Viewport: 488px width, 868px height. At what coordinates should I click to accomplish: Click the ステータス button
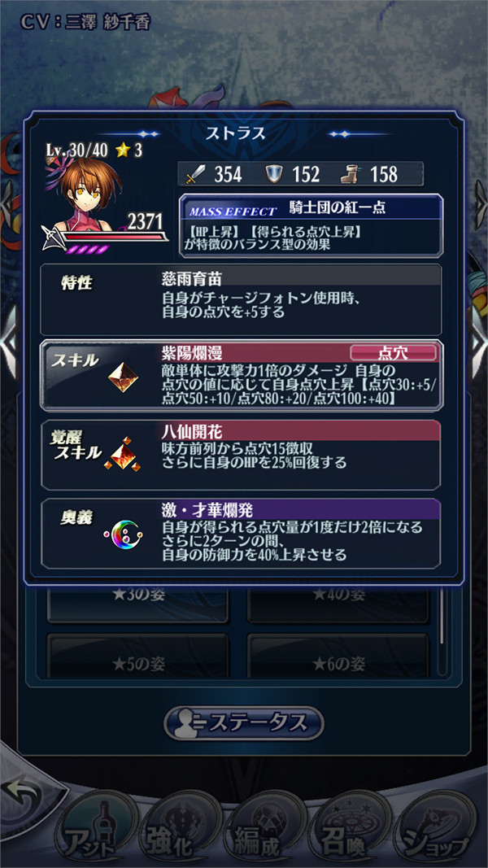[243, 722]
